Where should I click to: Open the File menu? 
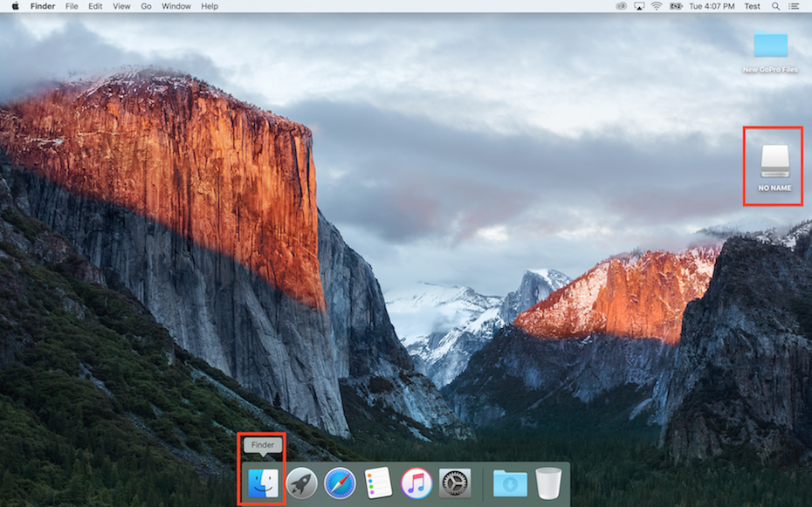pos(71,6)
